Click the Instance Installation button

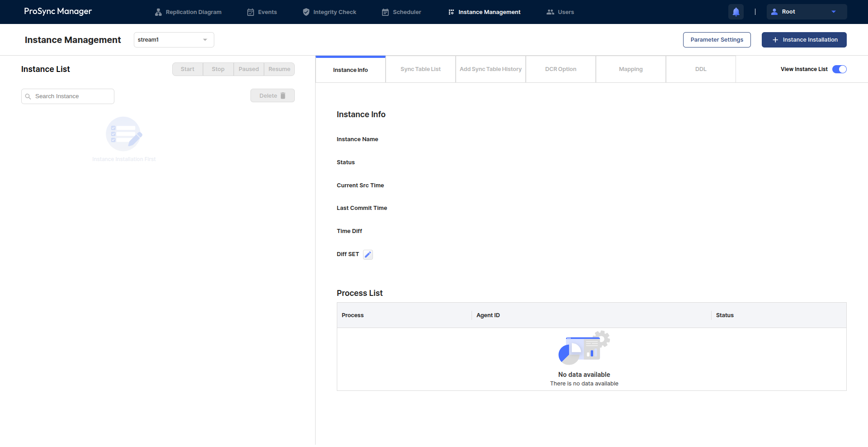pos(804,40)
